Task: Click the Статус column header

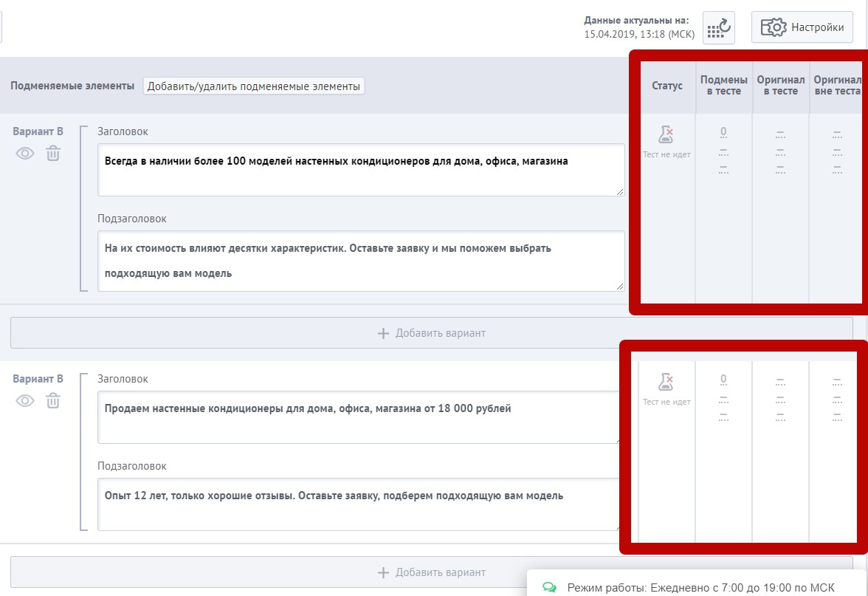Action: pos(667,86)
